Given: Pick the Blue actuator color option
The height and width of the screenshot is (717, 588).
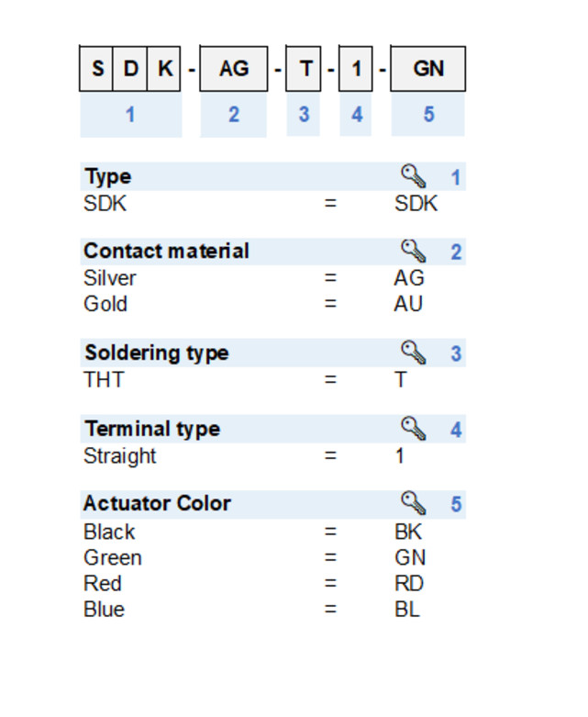Looking at the screenshot, I should 104,609.
